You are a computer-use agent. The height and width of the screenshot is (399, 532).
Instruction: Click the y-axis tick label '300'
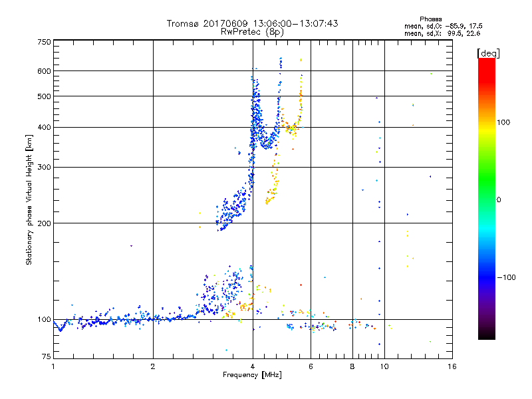tap(45, 168)
